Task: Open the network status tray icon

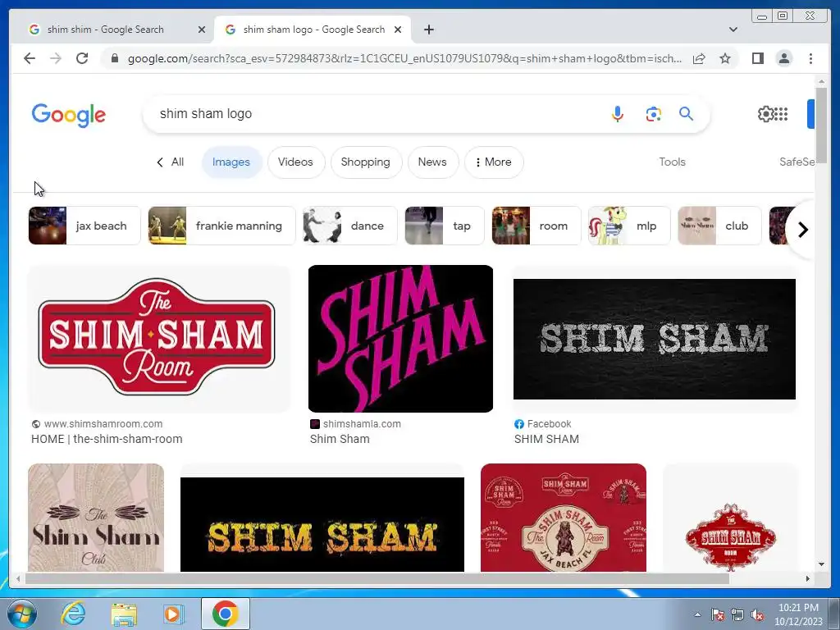Action: pyautogui.click(x=737, y=614)
